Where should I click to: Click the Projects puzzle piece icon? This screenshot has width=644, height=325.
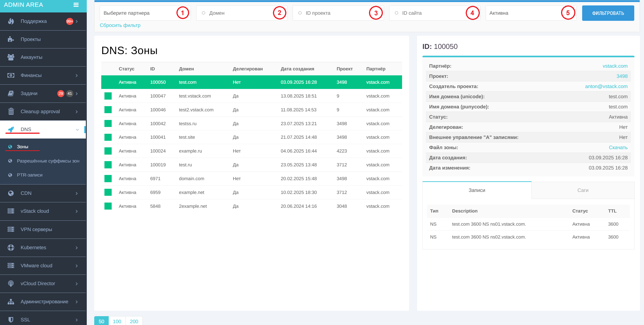tap(11, 39)
